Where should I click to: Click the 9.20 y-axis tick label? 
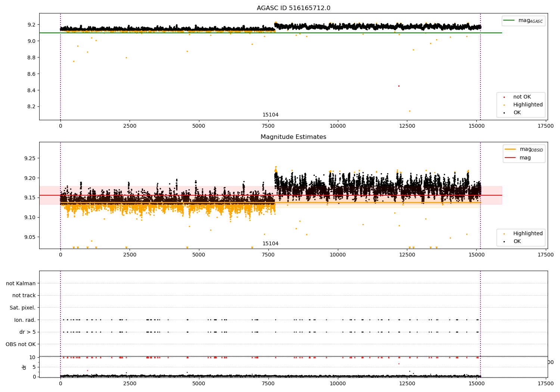30,178
